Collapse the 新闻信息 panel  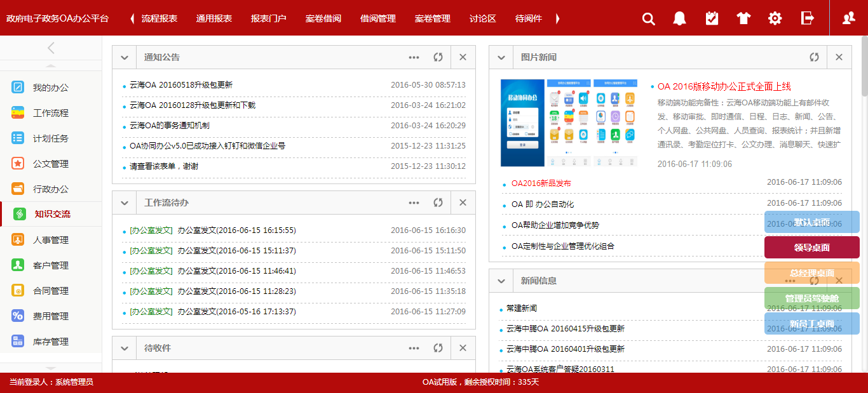pos(501,281)
